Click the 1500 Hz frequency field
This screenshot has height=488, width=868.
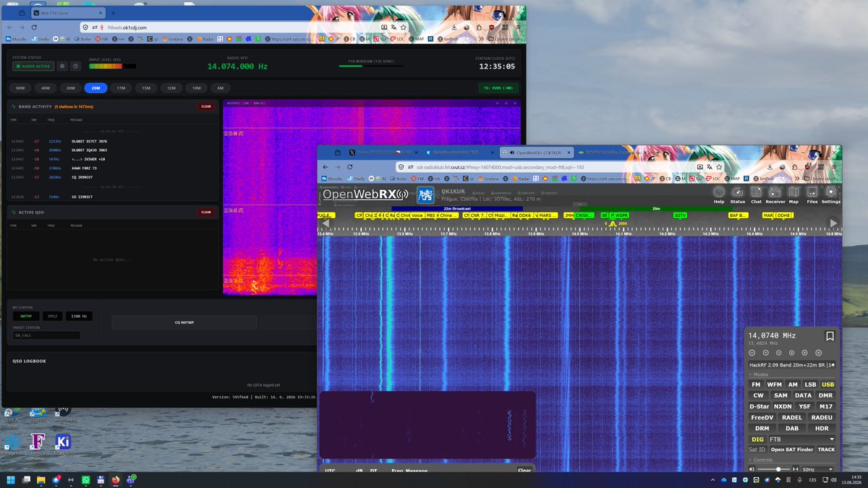79,316
